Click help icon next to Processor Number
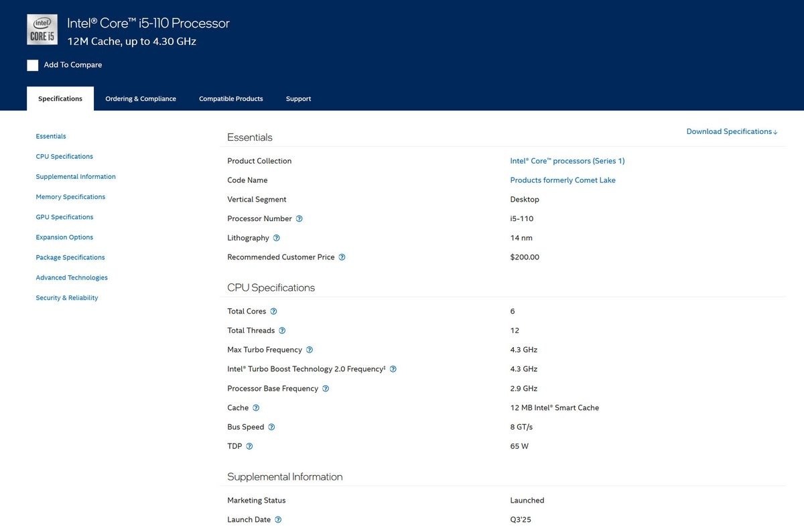Image resolution: width=804 pixels, height=532 pixels. [x=299, y=218]
